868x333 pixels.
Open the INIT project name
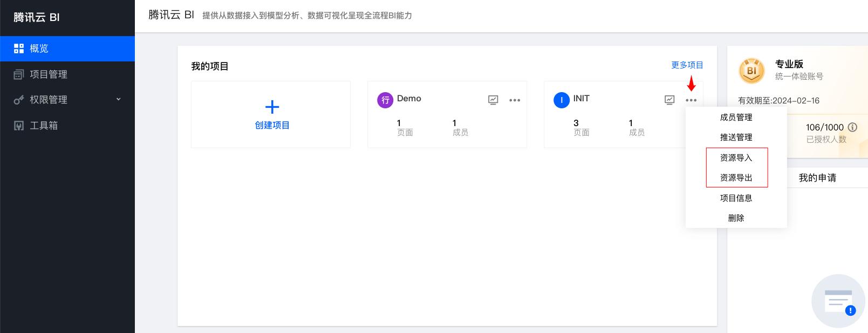[x=581, y=99]
